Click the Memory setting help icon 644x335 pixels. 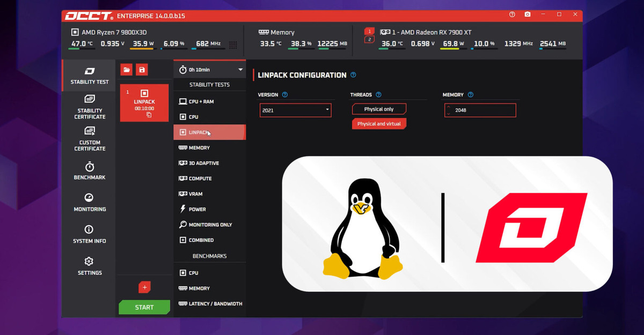(x=471, y=95)
